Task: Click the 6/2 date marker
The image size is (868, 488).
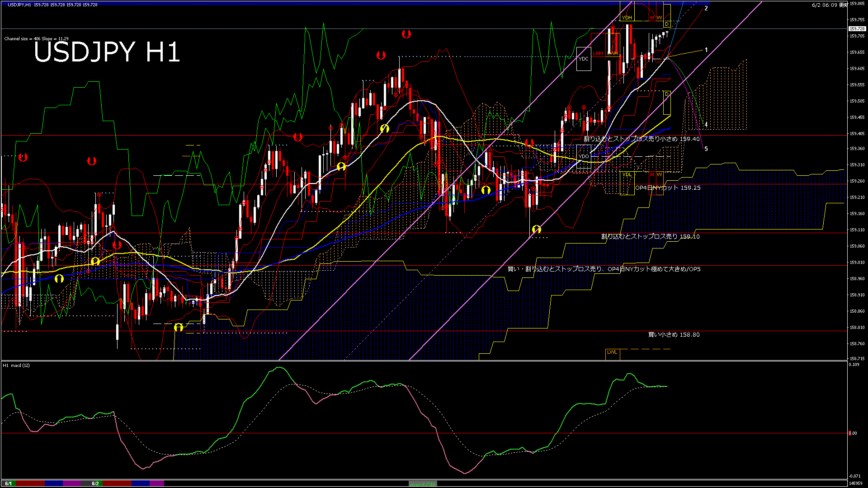Action: tap(95, 483)
